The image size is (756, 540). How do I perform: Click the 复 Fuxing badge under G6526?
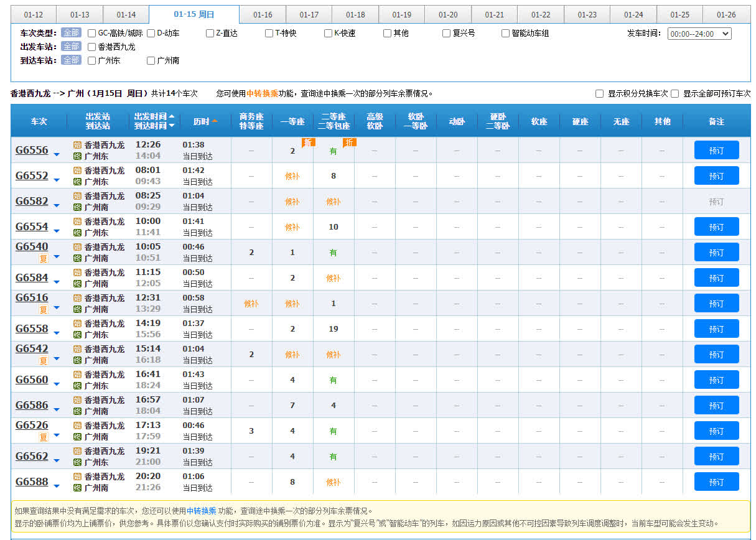pyautogui.click(x=43, y=437)
